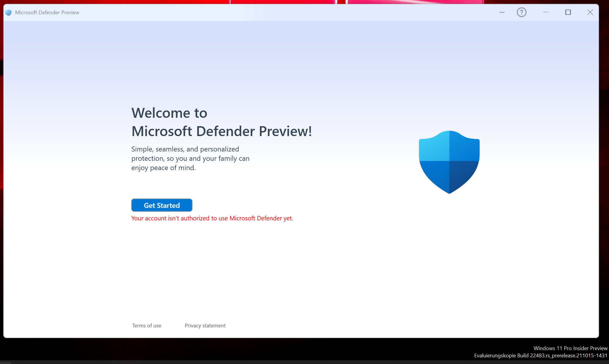Click the 'Microsoft Defender Preview' title bar text
The height and width of the screenshot is (364, 609).
click(x=47, y=13)
